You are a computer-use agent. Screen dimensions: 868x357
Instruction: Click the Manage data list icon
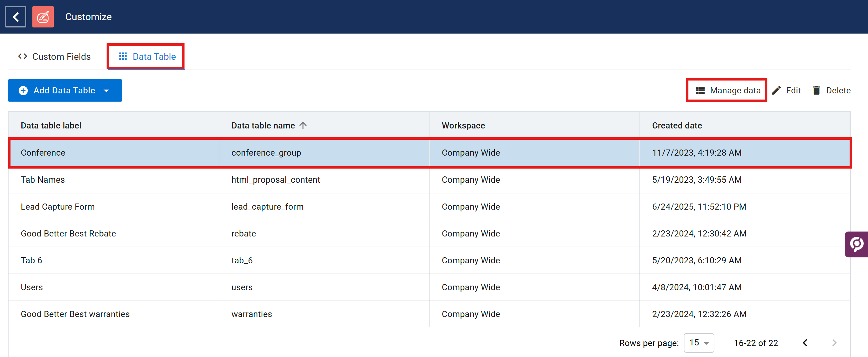pos(700,90)
